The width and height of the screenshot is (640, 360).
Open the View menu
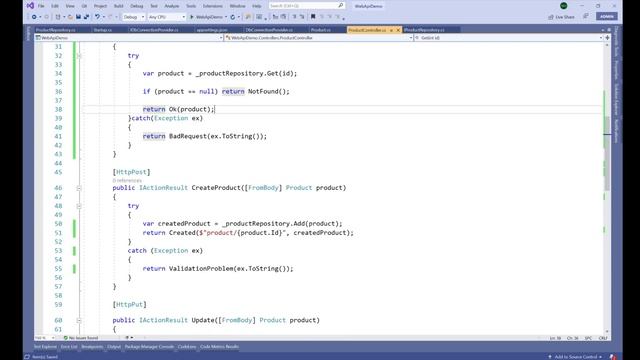70,6
